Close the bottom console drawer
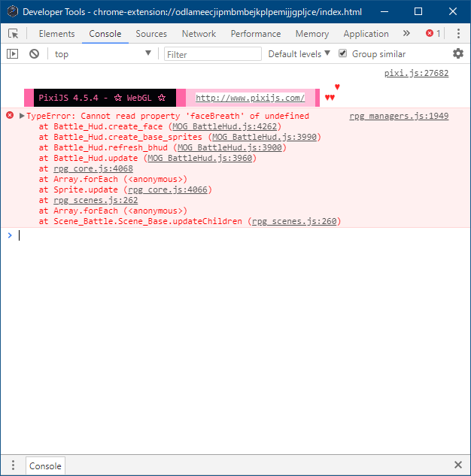This screenshot has height=476, width=471. 458,465
